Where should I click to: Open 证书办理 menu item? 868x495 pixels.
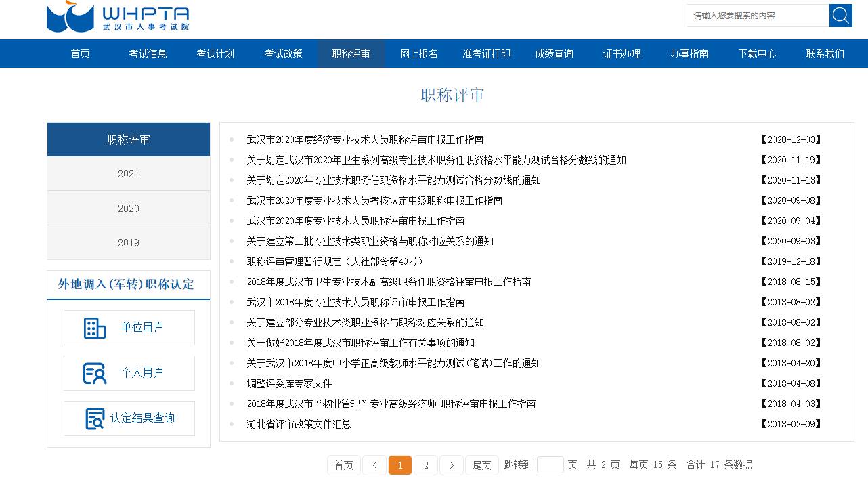622,53
